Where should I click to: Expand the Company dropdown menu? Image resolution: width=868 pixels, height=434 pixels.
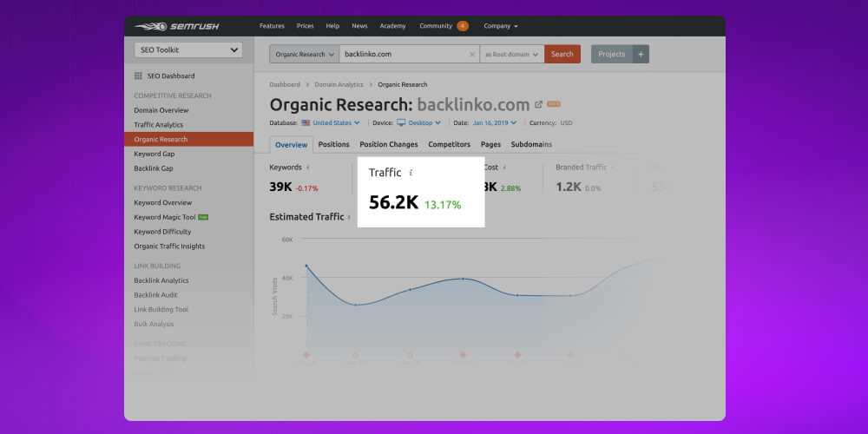pyautogui.click(x=501, y=26)
